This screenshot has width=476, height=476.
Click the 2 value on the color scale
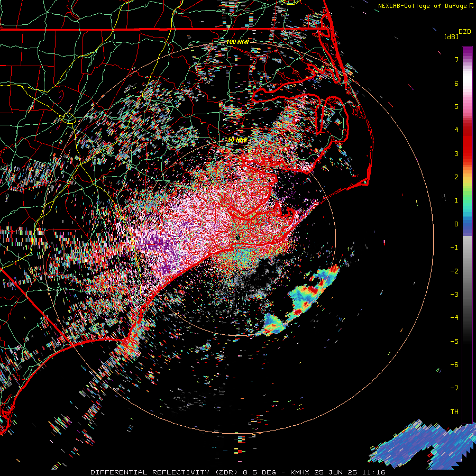(x=456, y=177)
